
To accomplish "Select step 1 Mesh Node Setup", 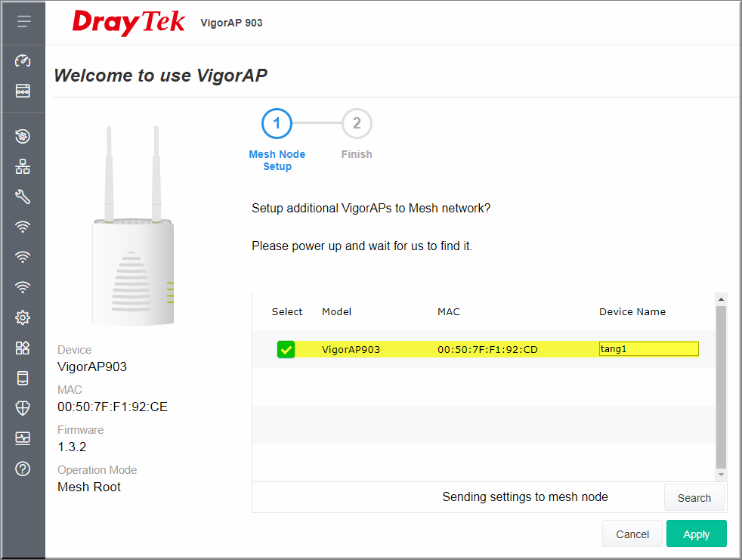I will click(277, 123).
